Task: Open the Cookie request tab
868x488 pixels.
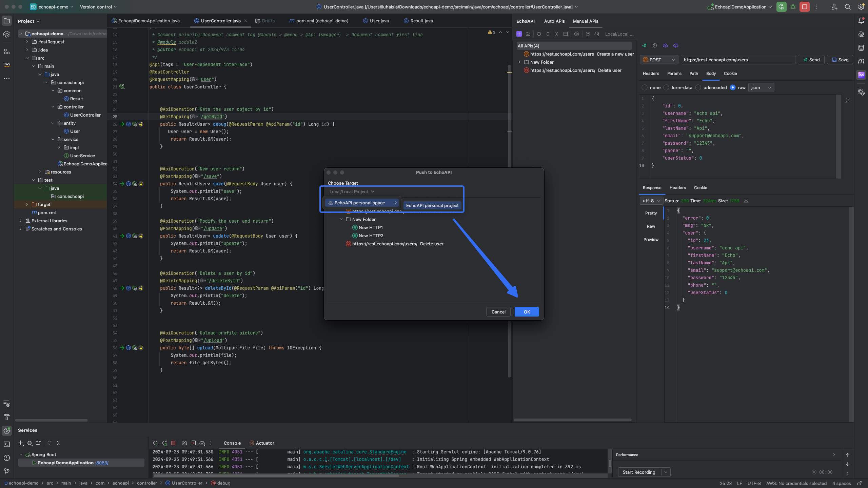Action: coord(730,74)
